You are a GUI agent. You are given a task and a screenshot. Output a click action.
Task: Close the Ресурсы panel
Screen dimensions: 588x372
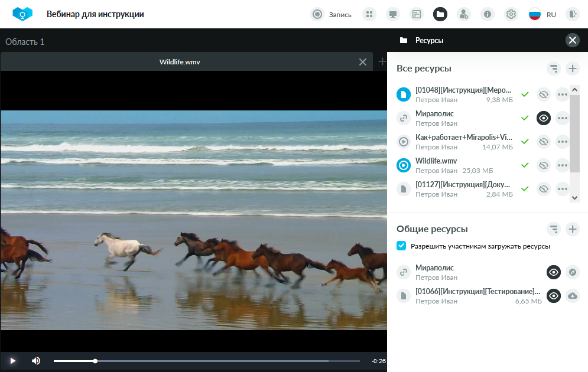[573, 40]
